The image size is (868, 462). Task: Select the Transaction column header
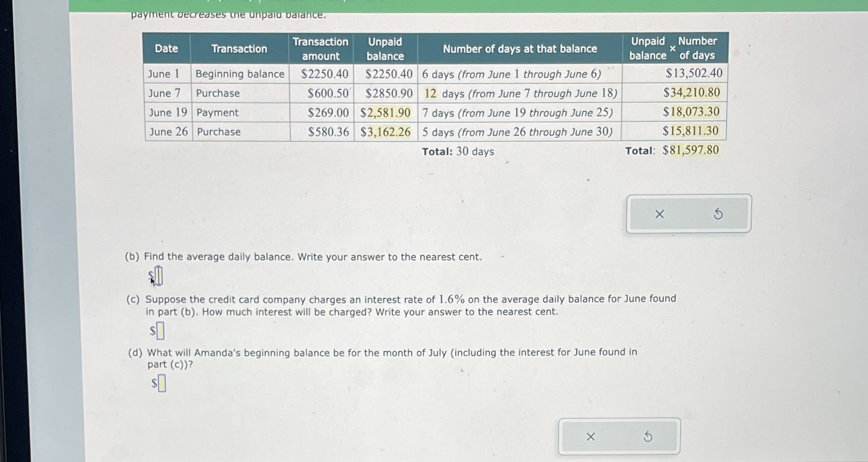click(x=239, y=48)
